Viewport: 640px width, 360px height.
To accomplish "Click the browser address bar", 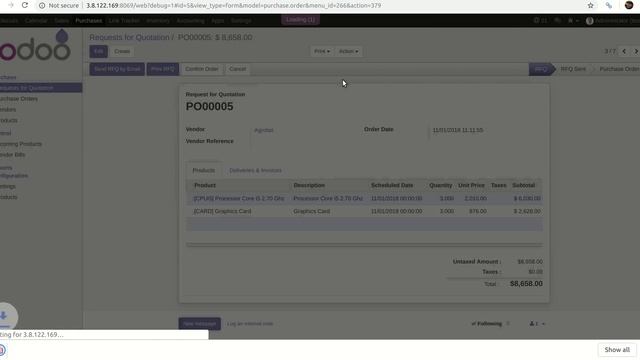I will click(310, 5).
